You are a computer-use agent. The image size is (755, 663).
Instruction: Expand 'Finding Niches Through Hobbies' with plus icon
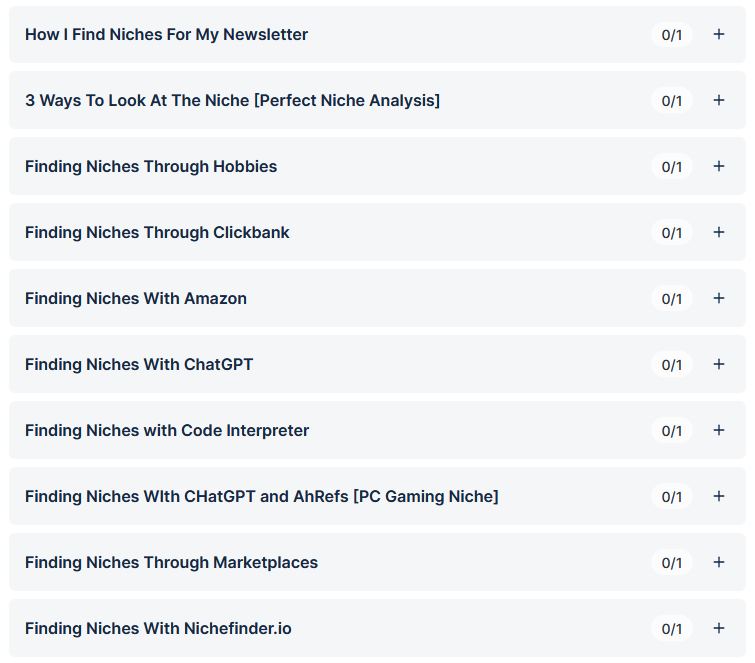point(718,166)
